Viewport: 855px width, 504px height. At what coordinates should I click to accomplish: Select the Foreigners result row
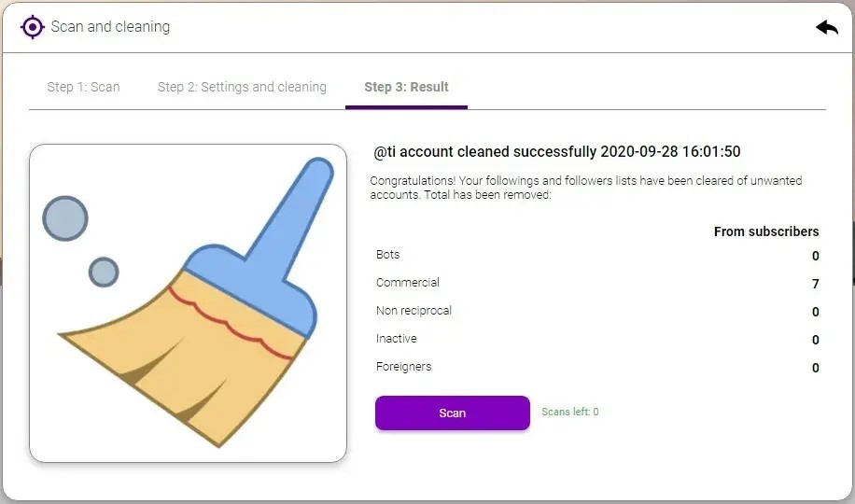pos(597,367)
